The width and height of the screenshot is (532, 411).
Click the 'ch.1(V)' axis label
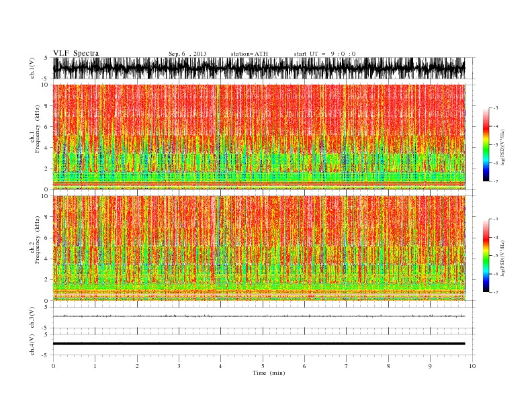32,68
